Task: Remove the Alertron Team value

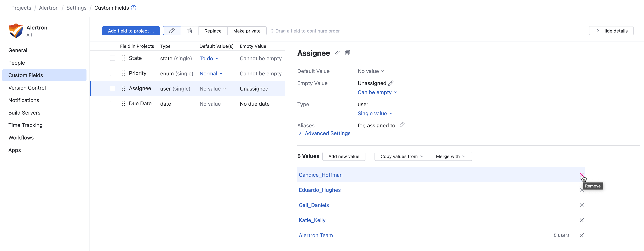Action: pyautogui.click(x=581, y=235)
